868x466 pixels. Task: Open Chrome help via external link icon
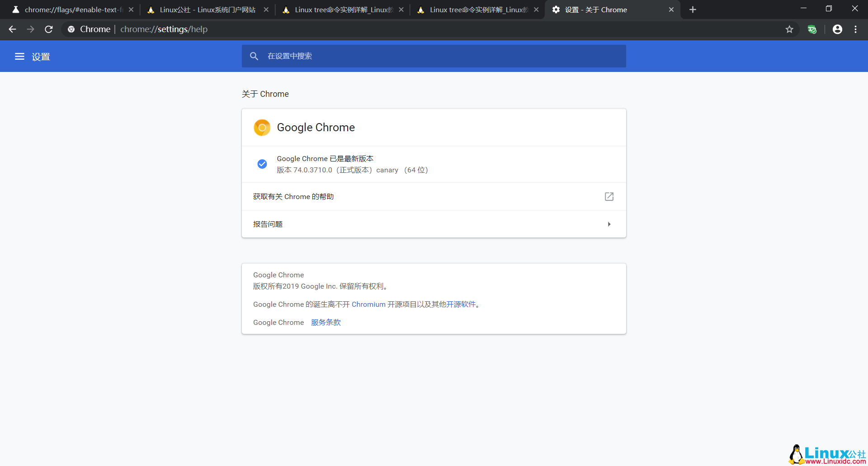tap(609, 196)
